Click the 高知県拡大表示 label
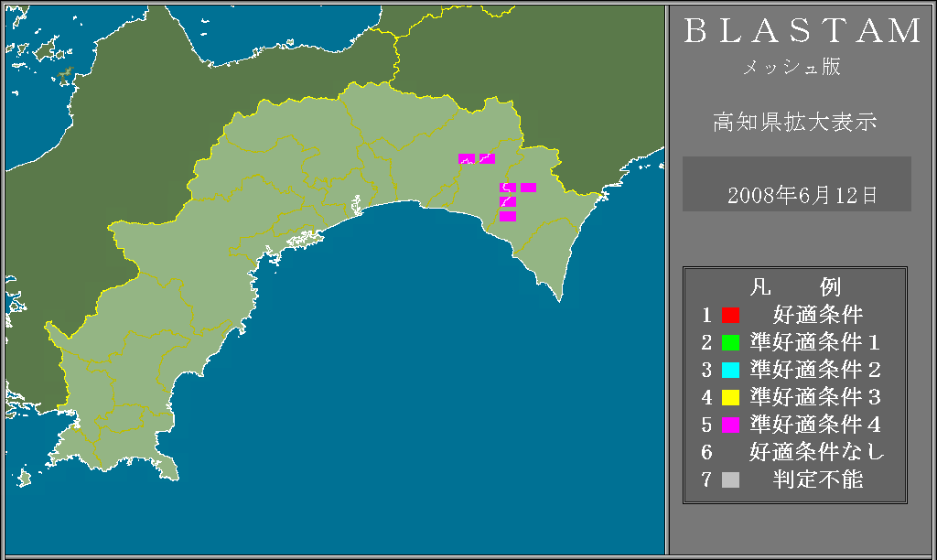This screenshot has height=560, width=937. [794, 123]
